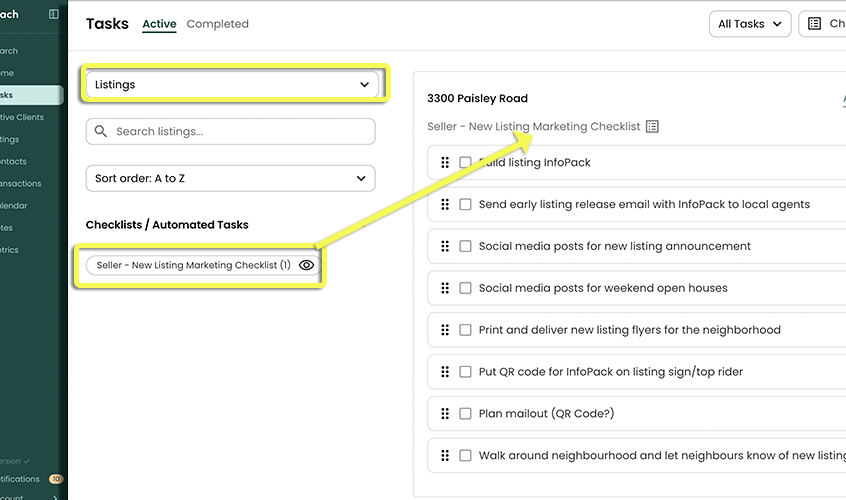Open the 3300 Paisley Road listing title
Image resolution: width=846 pixels, height=500 pixels.
(477, 98)
